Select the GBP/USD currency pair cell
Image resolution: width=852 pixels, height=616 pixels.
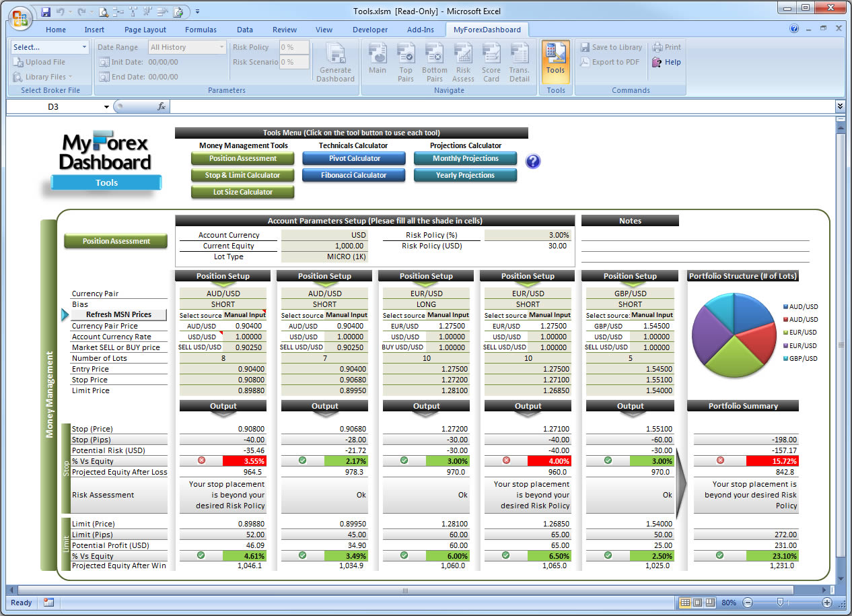tap(630, 294)
